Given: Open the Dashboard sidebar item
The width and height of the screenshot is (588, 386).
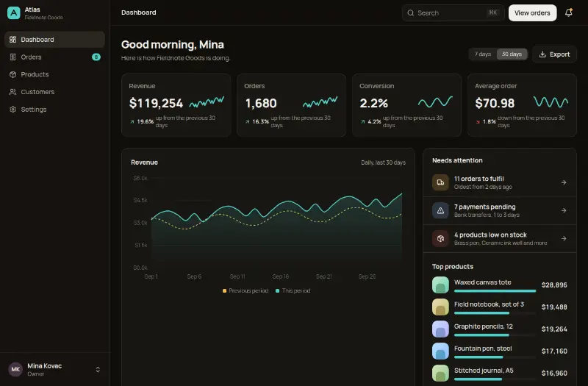Looking at the screenshot, I should (54, 40).
